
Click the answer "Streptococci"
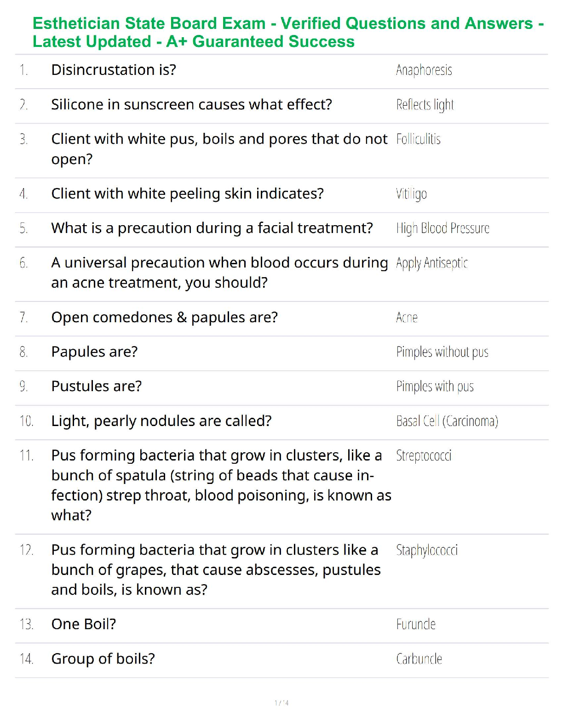tap(424, 455)
